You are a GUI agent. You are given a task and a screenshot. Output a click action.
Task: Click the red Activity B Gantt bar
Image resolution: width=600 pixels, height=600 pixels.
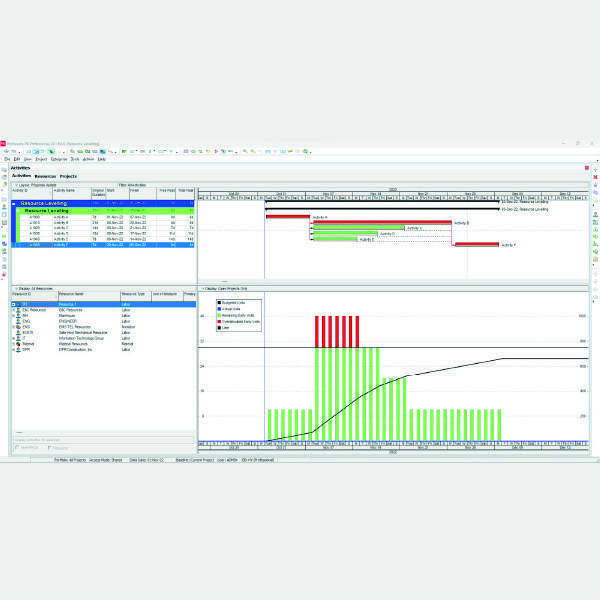point(381,222)
